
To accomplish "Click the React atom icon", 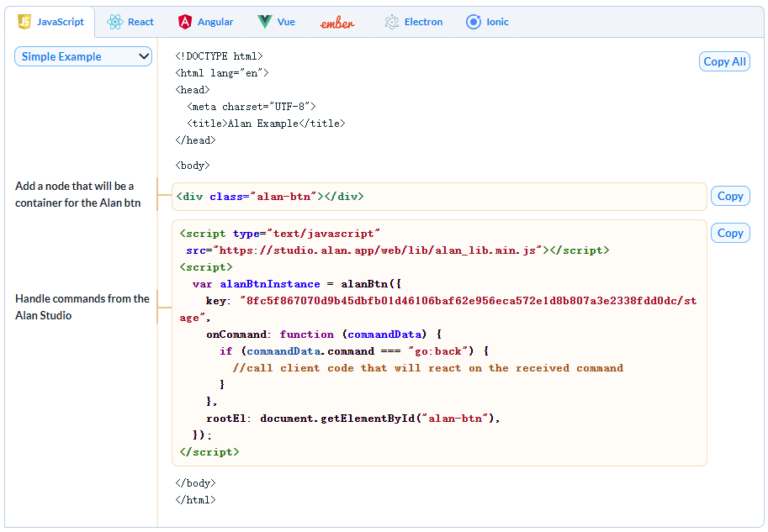I will (115, 22).
